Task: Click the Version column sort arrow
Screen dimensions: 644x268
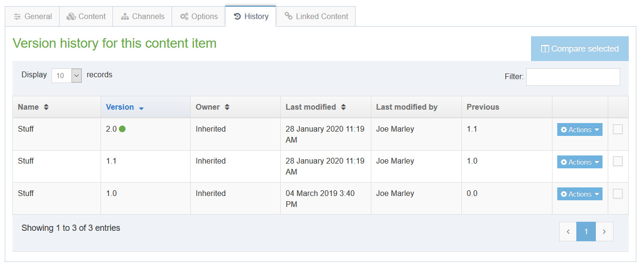Action: click(x=141, y=108)
